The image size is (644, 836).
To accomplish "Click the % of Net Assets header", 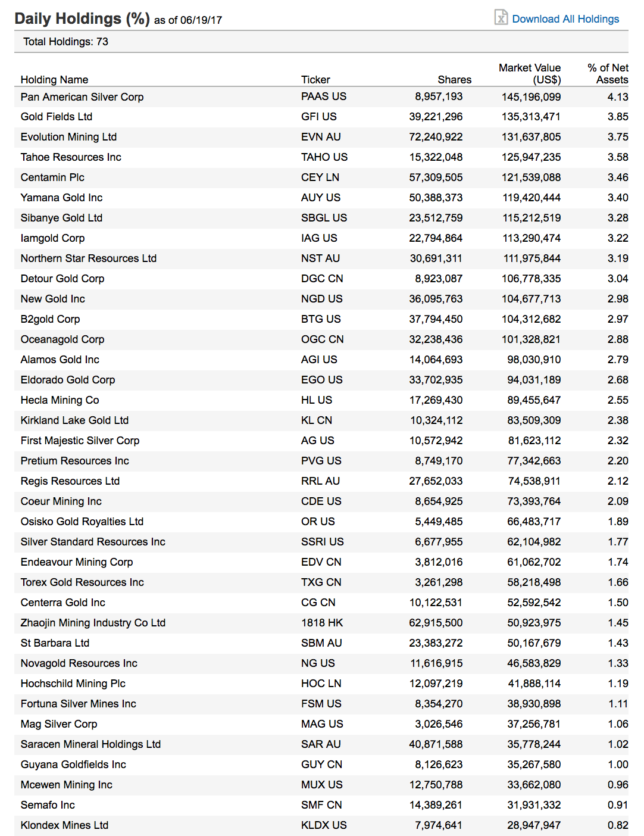I will 608,74.
